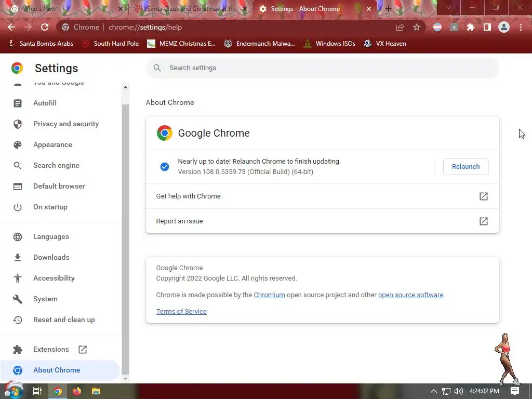
Task: Open Privacy and security settings
Action: click(x=66, y=124)
